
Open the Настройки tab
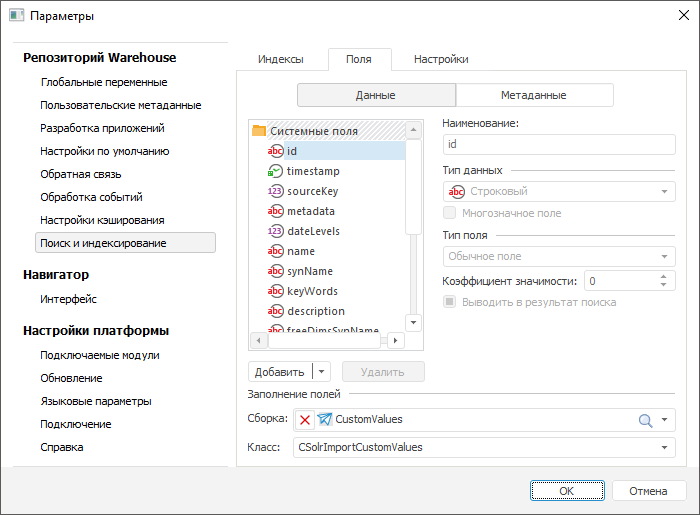[x=441, y=59]
